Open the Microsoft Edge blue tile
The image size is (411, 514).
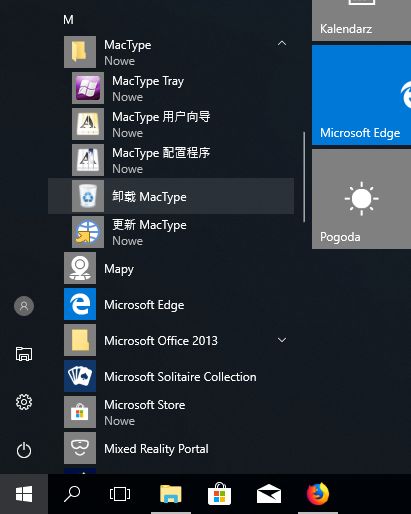[x=361, y=95]
